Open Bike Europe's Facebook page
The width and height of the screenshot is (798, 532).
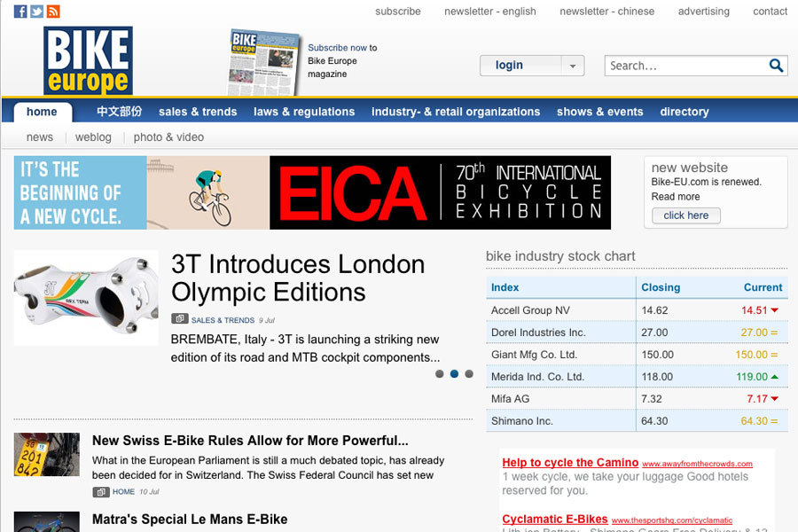point(20,12)
